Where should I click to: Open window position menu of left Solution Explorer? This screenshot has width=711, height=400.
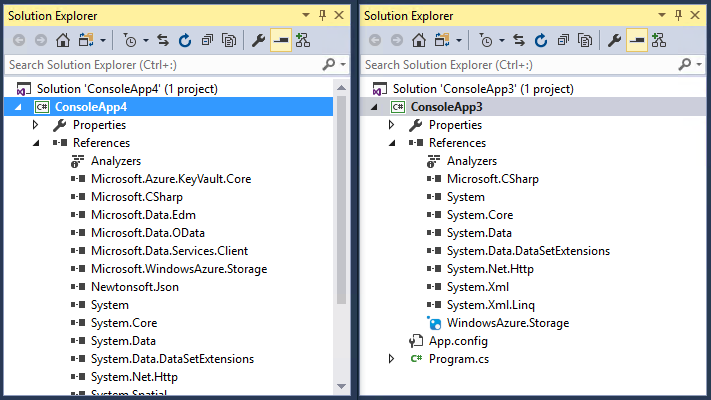coord(306,15)
